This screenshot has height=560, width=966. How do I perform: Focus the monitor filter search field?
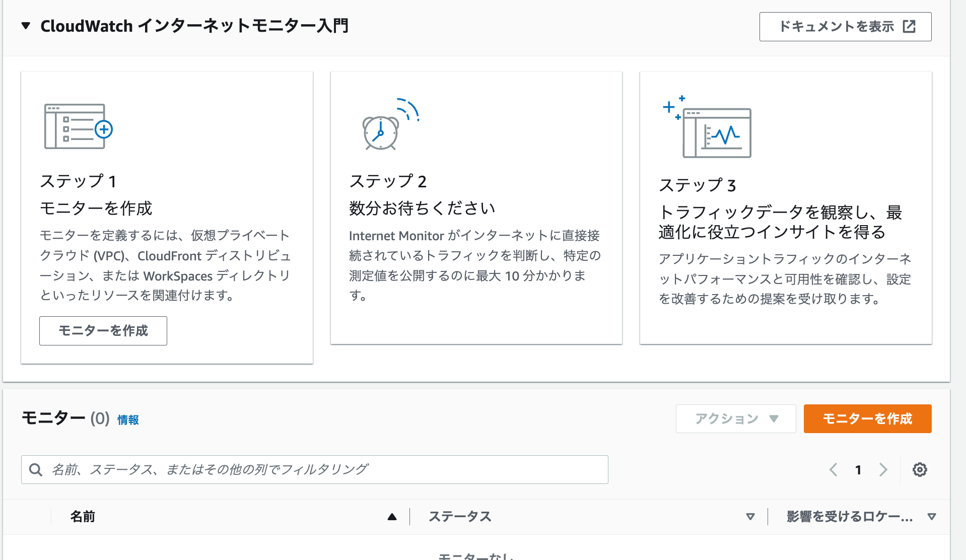click(x=315, y=470)
